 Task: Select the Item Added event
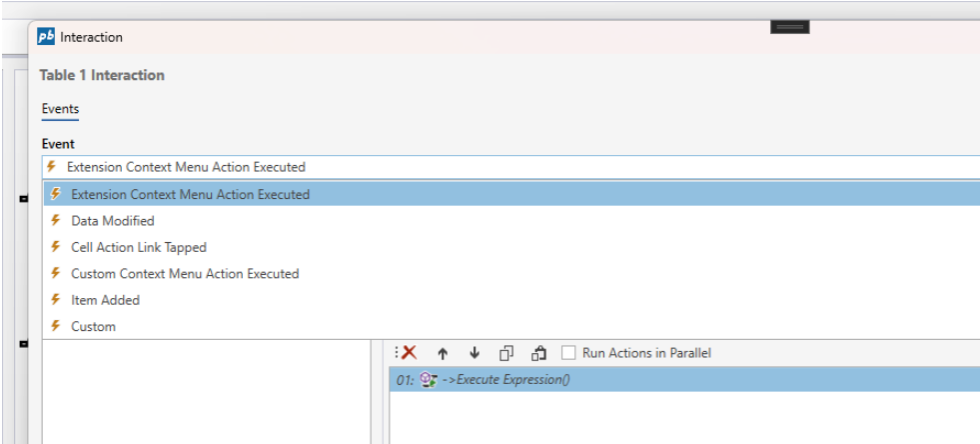105,300
